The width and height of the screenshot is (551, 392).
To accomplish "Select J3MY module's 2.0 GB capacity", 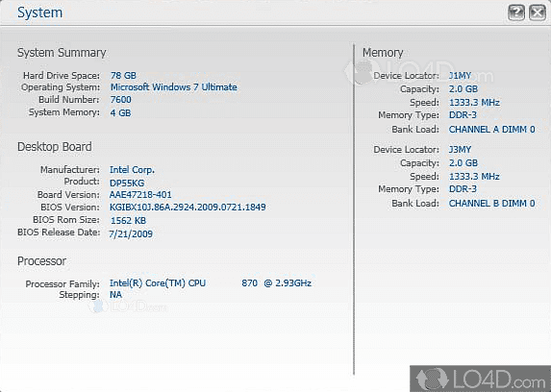I will click(x=463, y=163).
